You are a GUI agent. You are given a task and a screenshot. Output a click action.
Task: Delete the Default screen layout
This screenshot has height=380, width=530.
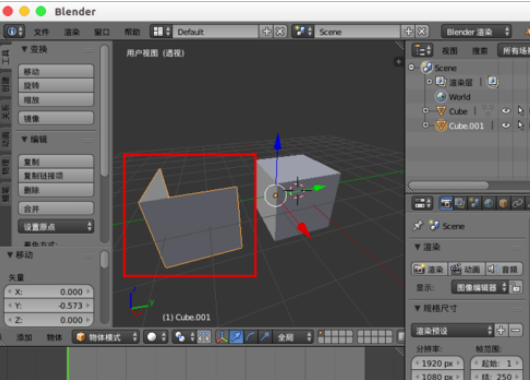click(280, 31)
